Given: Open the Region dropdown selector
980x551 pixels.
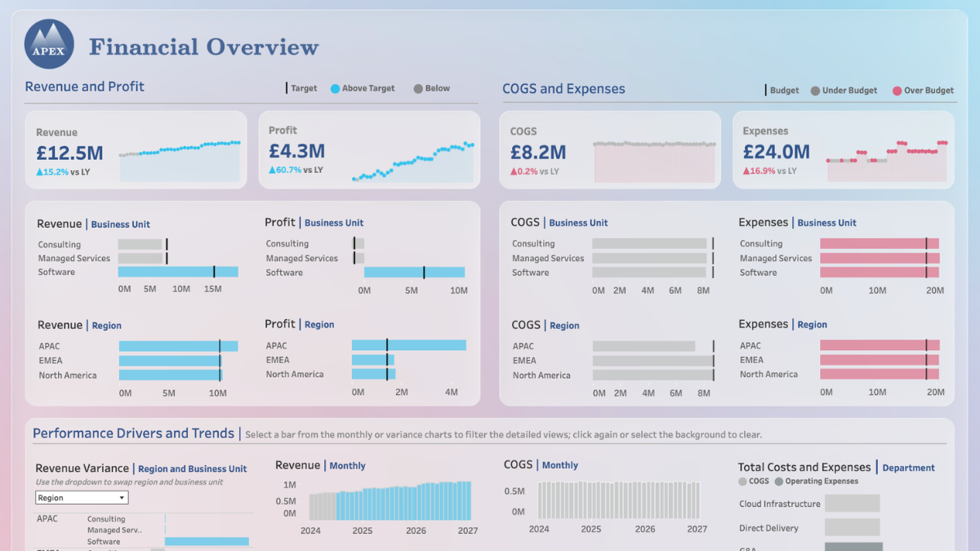Looking at the screenshot, I should 82,498.
